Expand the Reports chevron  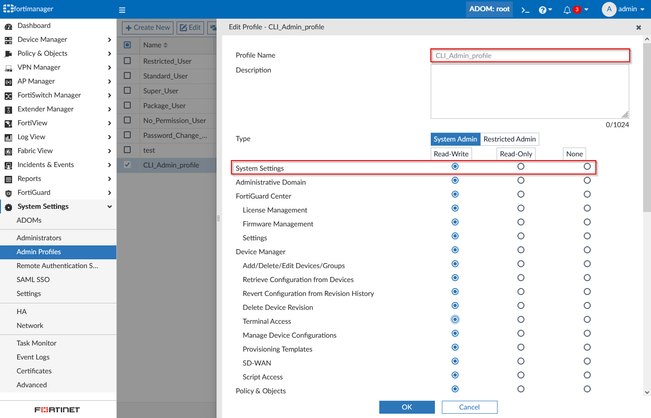pos(109,179)
